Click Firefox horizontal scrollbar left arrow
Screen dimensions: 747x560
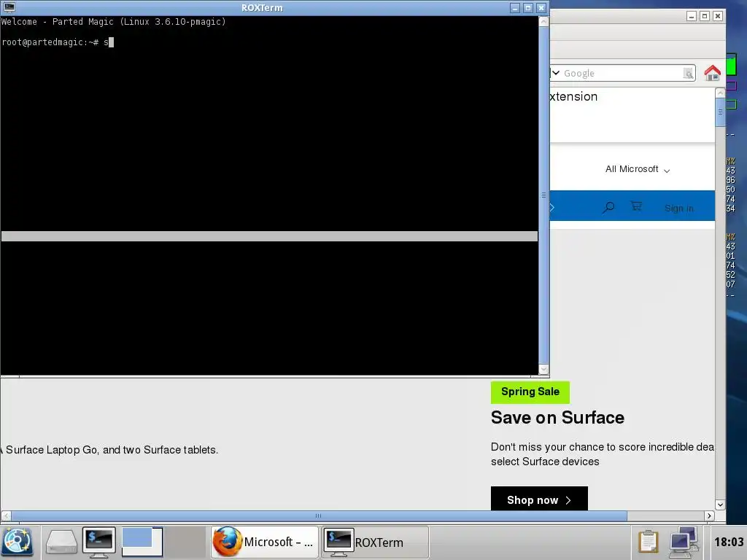6,516
